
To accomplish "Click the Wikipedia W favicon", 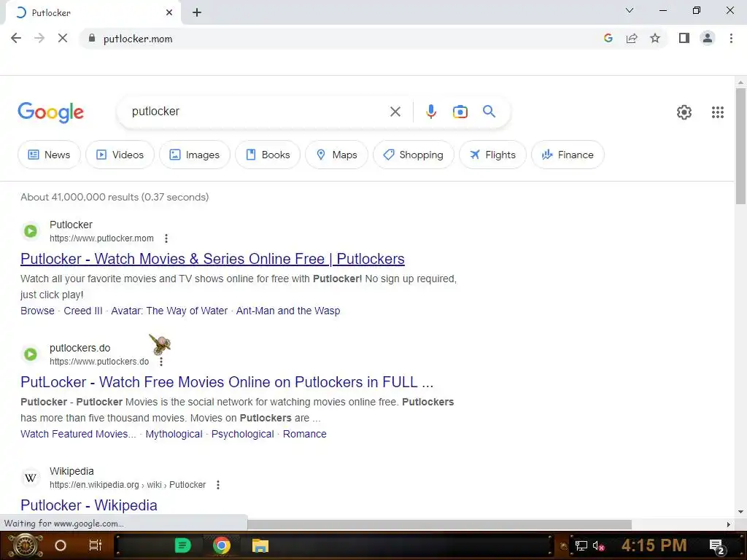I will pos(31,478).
